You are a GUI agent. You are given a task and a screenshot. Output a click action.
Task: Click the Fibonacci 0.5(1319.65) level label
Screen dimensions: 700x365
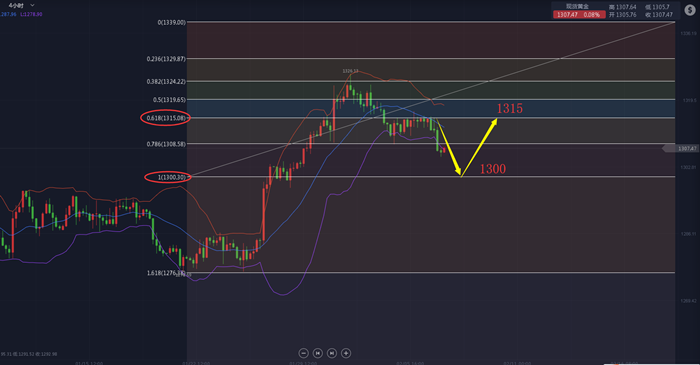pos(169,100)
